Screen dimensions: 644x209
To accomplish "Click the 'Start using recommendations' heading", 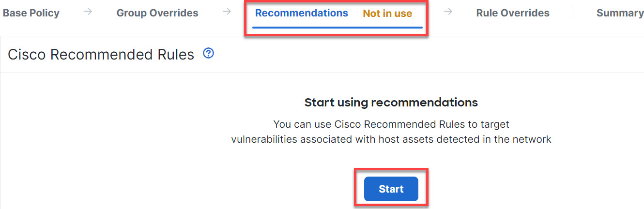I will coord(391,103).
